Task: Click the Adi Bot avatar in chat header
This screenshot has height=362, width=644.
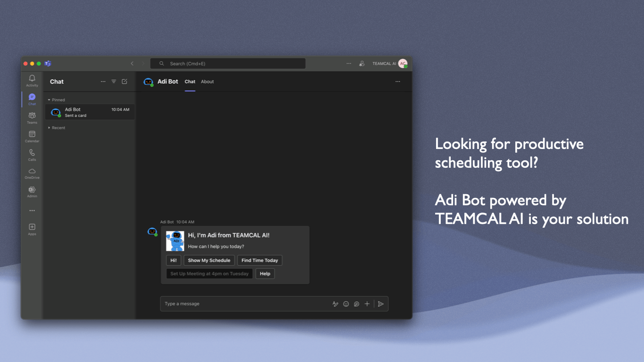Action: coord(149,82)
